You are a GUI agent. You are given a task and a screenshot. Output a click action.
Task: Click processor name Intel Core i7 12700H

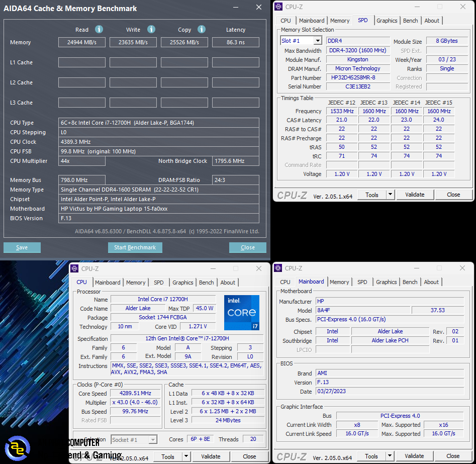click(x=163, y=300)
